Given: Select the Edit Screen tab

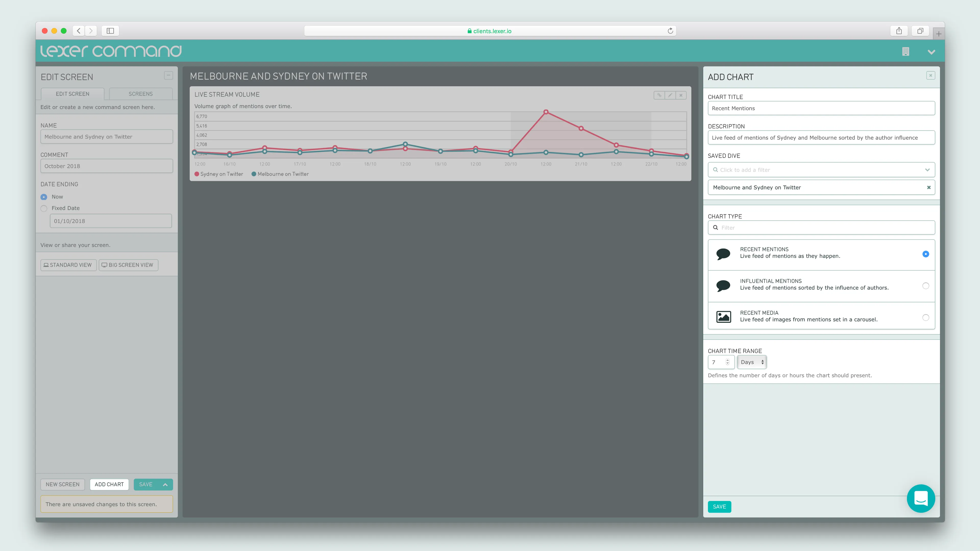Looking at the screenshot, I should 72,94.
